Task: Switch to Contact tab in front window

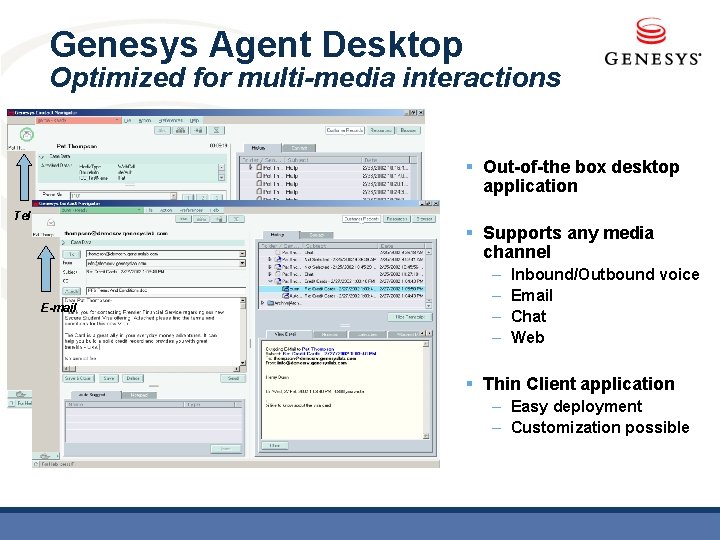Action: (x=316, y=235)
